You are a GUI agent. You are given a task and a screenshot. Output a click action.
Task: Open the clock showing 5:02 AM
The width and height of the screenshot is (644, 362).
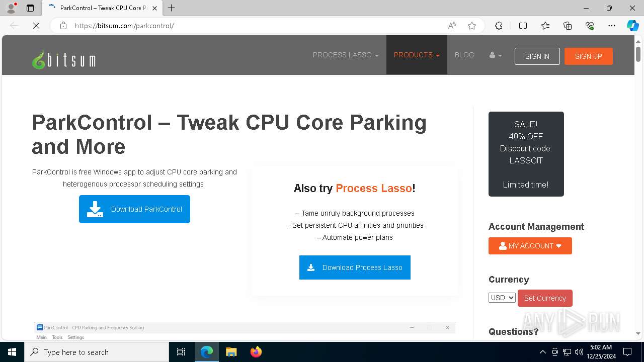click(601, 352)
